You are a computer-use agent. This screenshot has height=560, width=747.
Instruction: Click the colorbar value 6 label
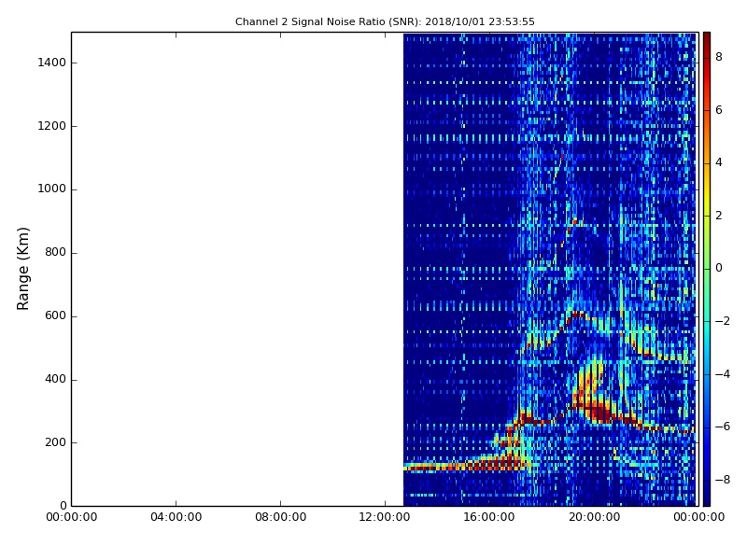[x=719, y=110]
